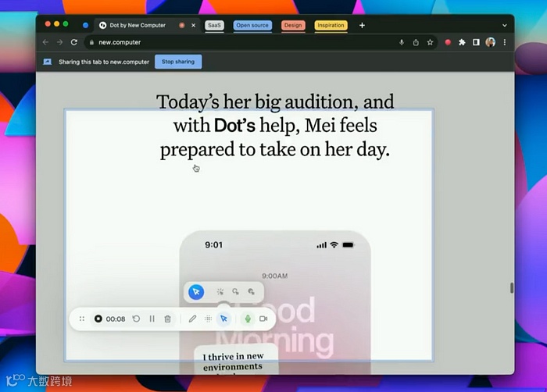The image size is (547, 392).
Task: Toggle the camera in the recording bar
Action: (264, 319)
